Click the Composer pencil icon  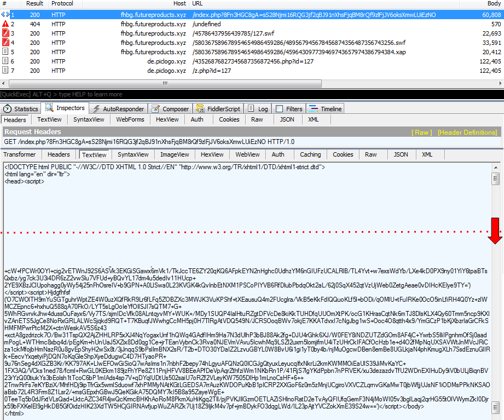[155, 109]
